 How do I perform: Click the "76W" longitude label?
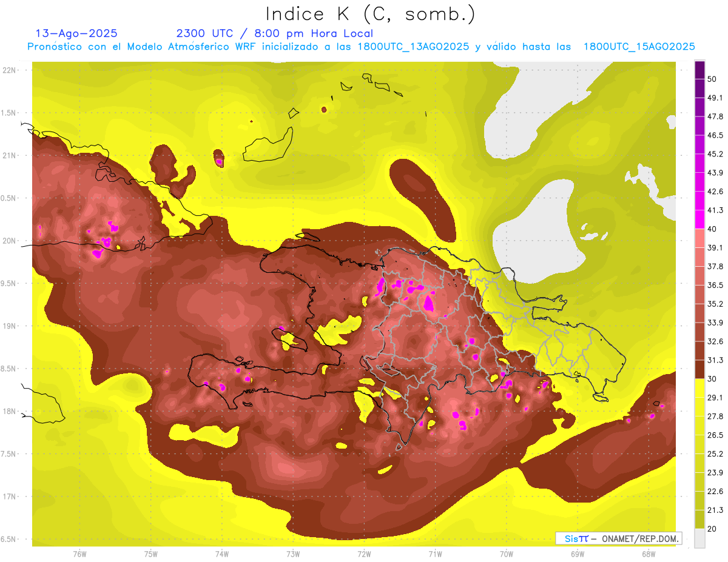click(x=79, y=554)
